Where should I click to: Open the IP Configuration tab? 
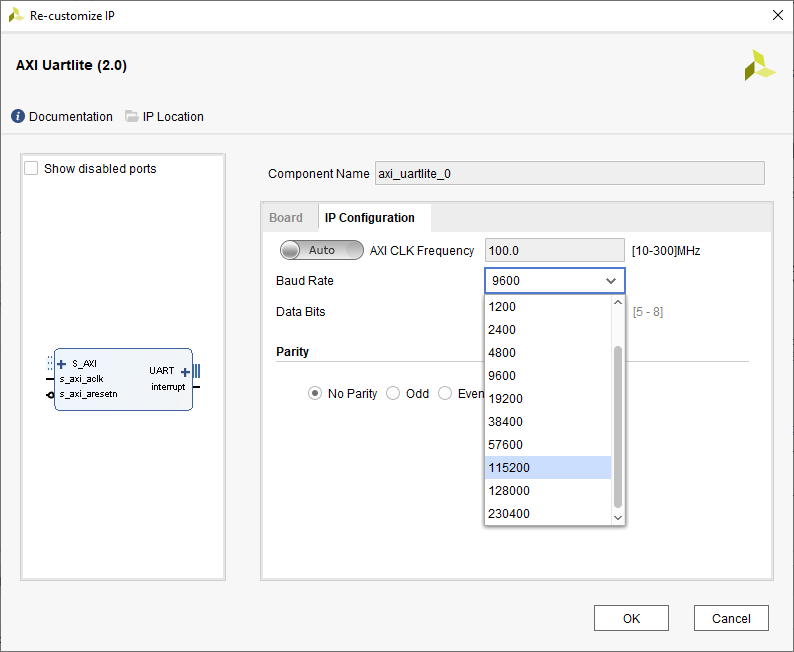[x=370, y=218]
